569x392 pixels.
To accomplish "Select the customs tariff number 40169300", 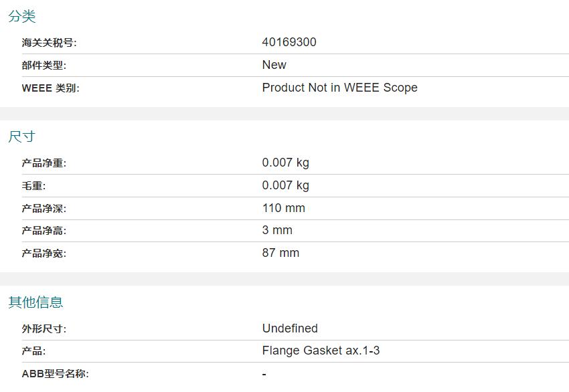I will point(289,42).
